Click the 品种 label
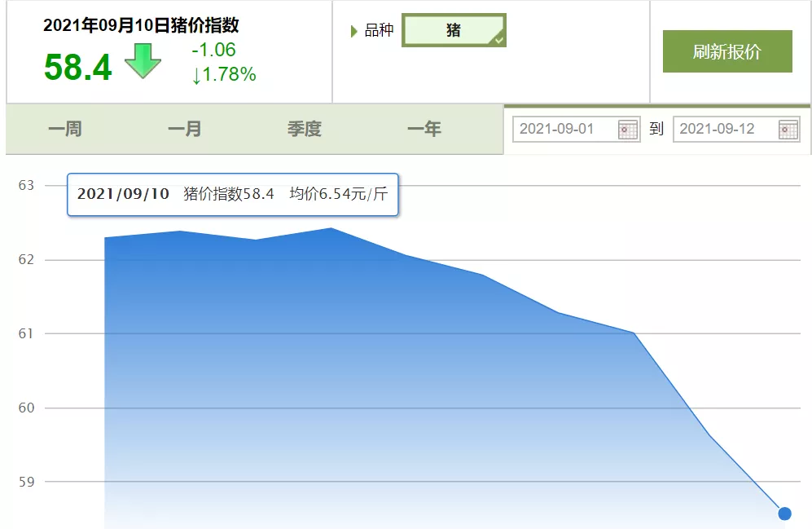The width and height of the screenshot is (812, 529). (379, 30)
